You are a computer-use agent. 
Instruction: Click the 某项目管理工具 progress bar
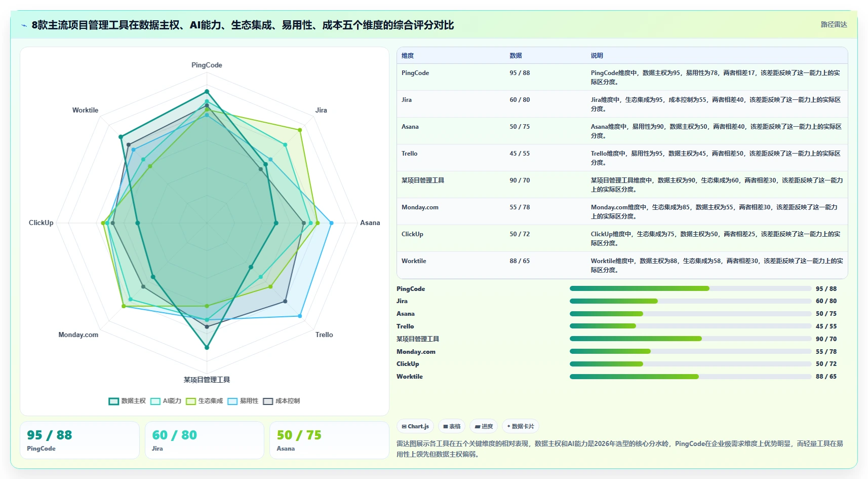(690, 339)
